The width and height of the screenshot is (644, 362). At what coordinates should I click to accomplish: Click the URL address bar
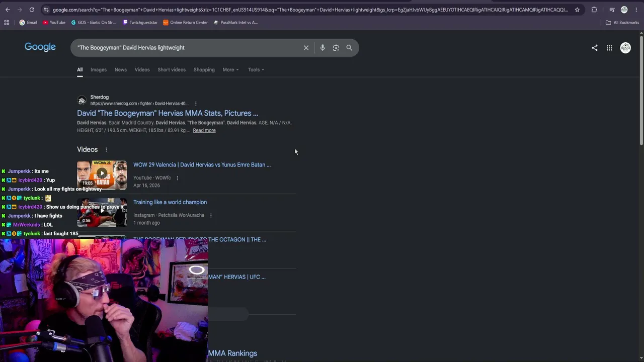(x=310, y=10)
